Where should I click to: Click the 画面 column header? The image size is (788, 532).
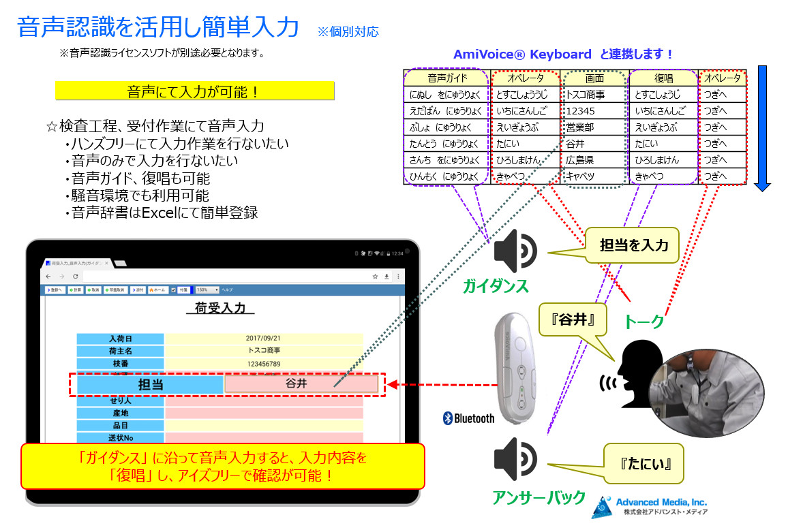(594, 78)
